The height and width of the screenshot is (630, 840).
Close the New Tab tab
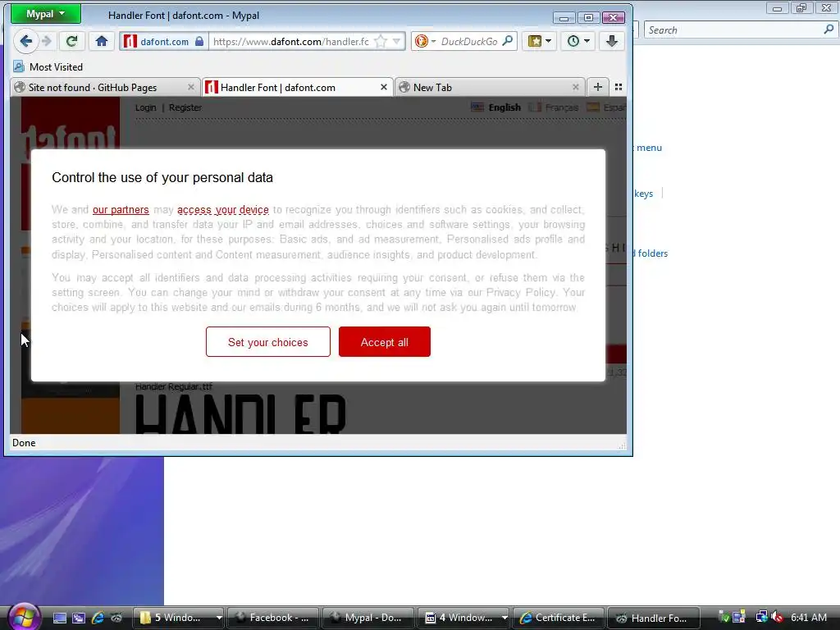point(575,87)
